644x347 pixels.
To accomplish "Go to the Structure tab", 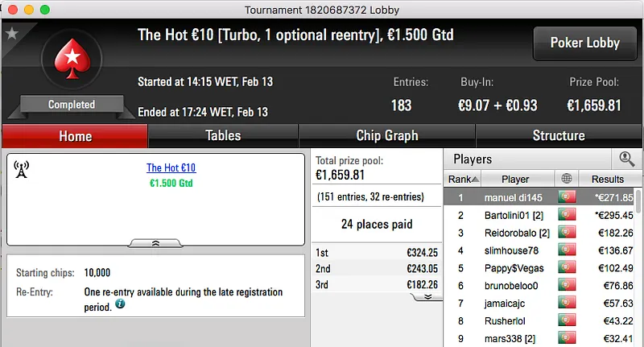I will (559, 136).
